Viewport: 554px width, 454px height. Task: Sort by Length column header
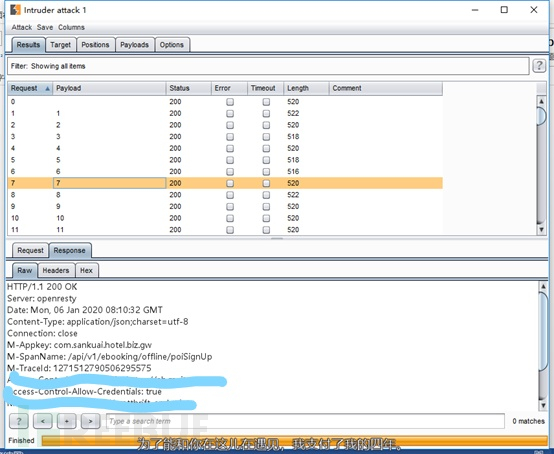point(306,88)
